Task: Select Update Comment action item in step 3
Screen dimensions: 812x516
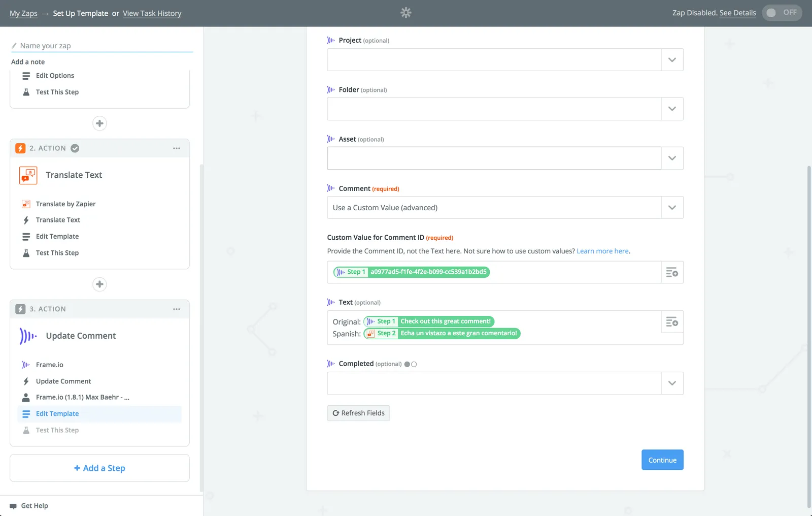Action: (63, 381)
